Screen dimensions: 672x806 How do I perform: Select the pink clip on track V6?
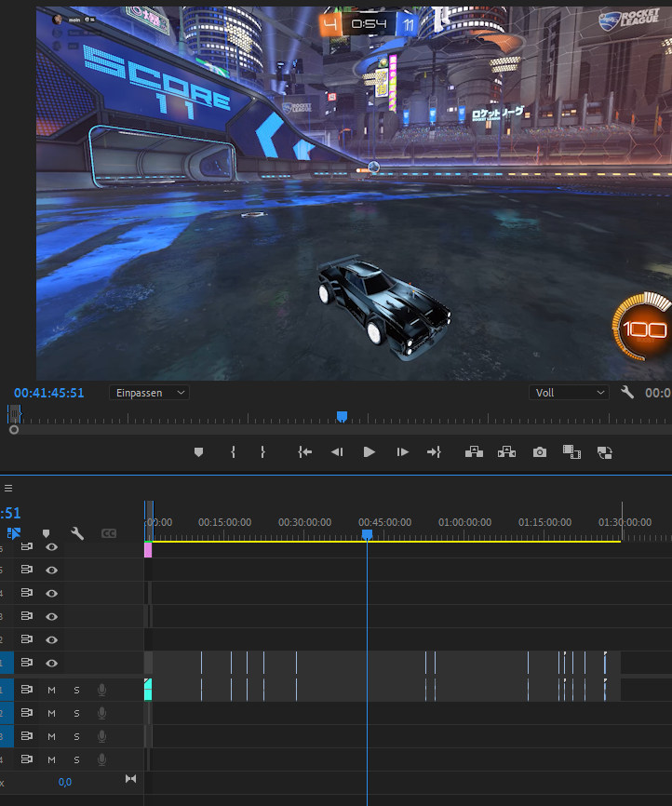[148, 549]
